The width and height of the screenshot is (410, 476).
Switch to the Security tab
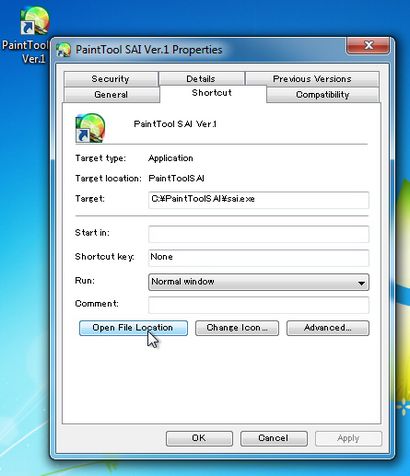(110, 79)
